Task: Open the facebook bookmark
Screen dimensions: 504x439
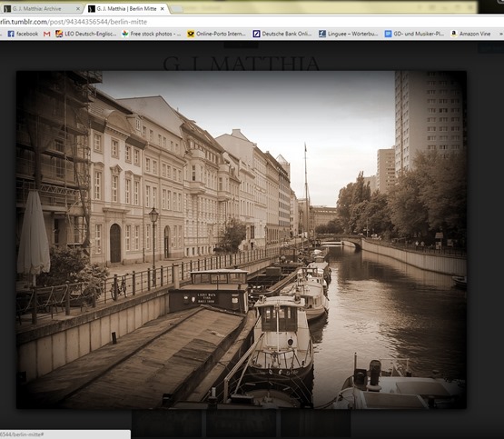Action: point(23,34)
